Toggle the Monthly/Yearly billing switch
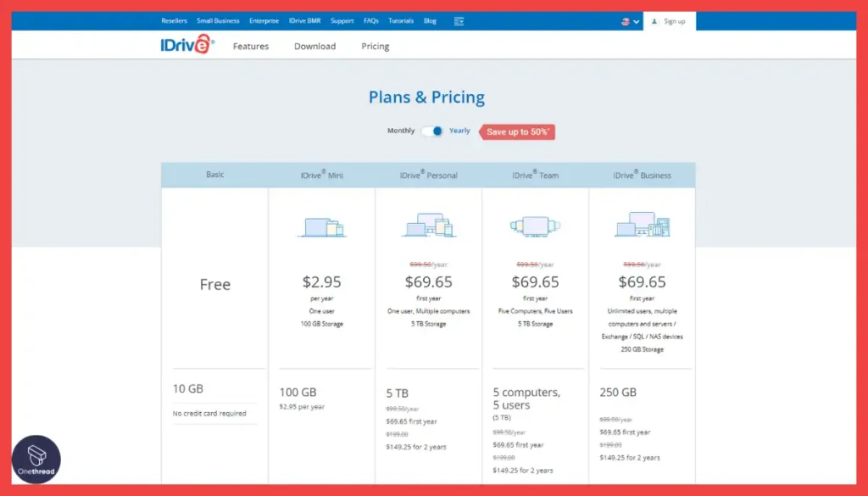 (x=431, y=131)
